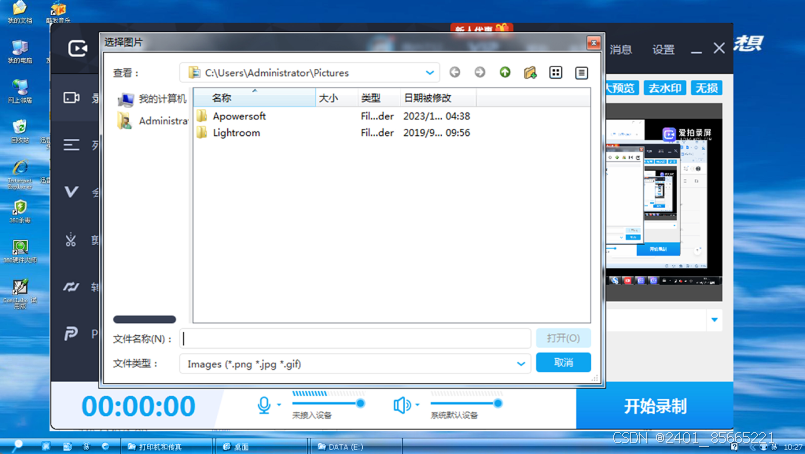
Task: Open the convert arrows sidebar icon
Action: point(71,287)
